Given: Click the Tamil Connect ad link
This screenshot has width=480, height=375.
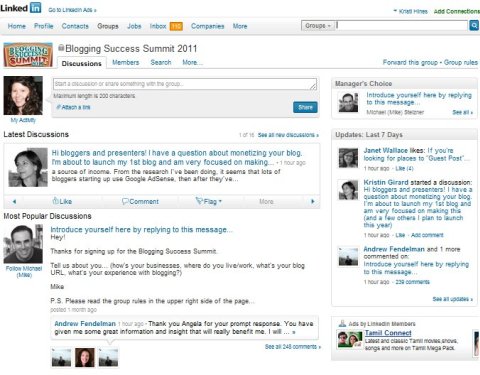Looking at the screenshot, I should pos(388,333).
